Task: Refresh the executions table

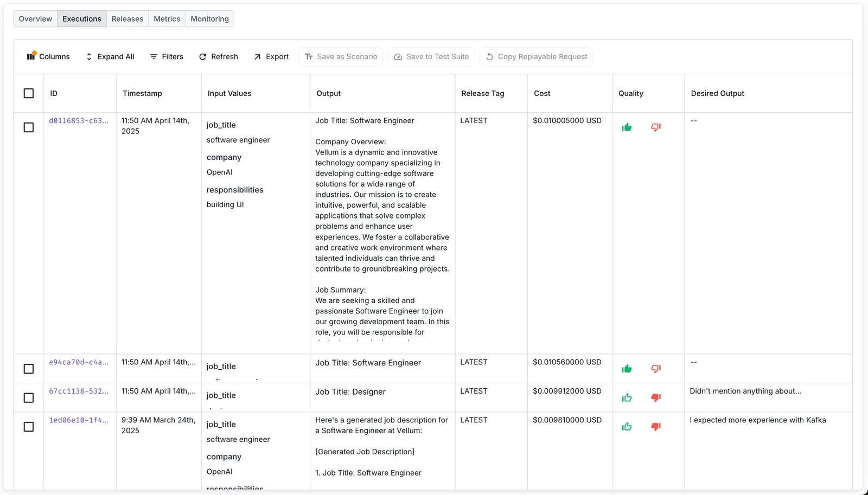Action: coord(218,56)
